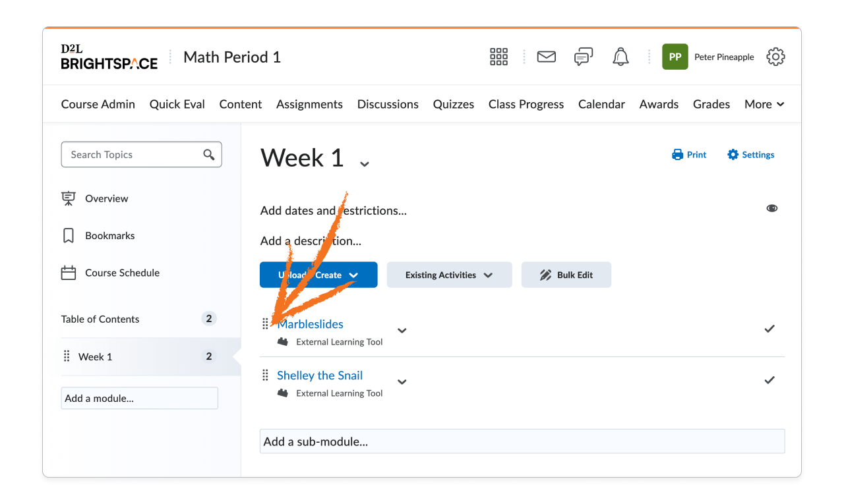
Task: Click the Week 1 progress count badge
Action: click(208, 356)
